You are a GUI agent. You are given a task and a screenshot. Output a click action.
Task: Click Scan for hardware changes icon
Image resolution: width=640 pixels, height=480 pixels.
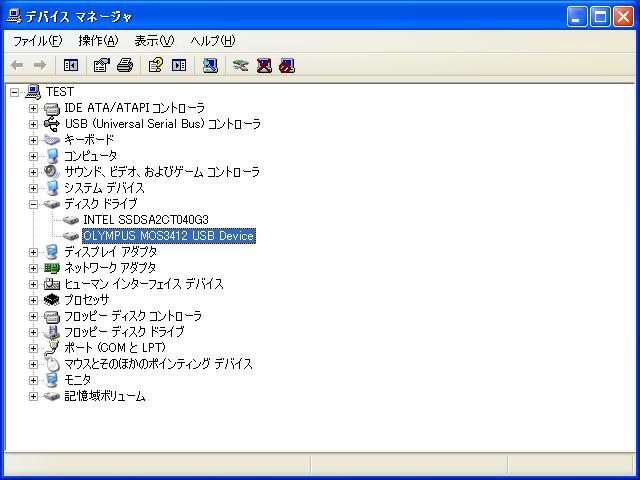pos(210,65)
